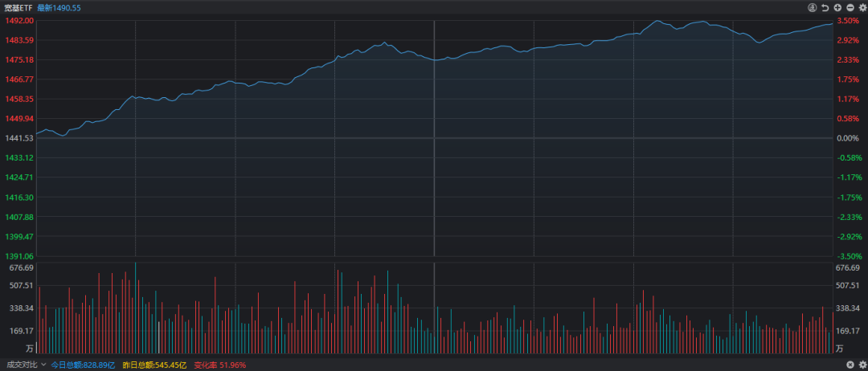Expand the 成交对比 dropdown
The height and width of the screenshot is (371, 868).
pos(43,365)
